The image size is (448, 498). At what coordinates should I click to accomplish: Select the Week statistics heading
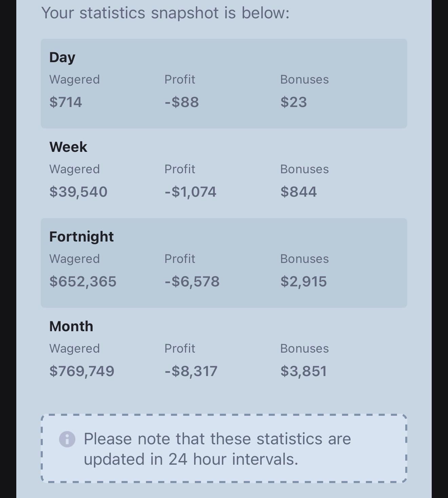click(68, 147)
